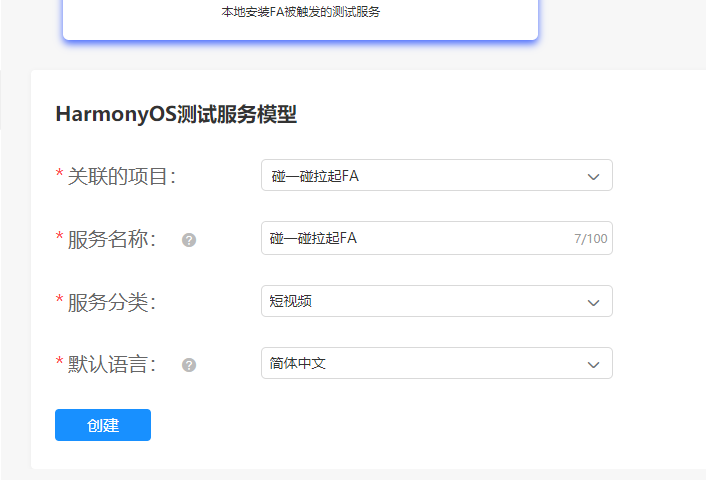
Task: Click the help icon beside 服务名称
Action: (x=189, y=240)
